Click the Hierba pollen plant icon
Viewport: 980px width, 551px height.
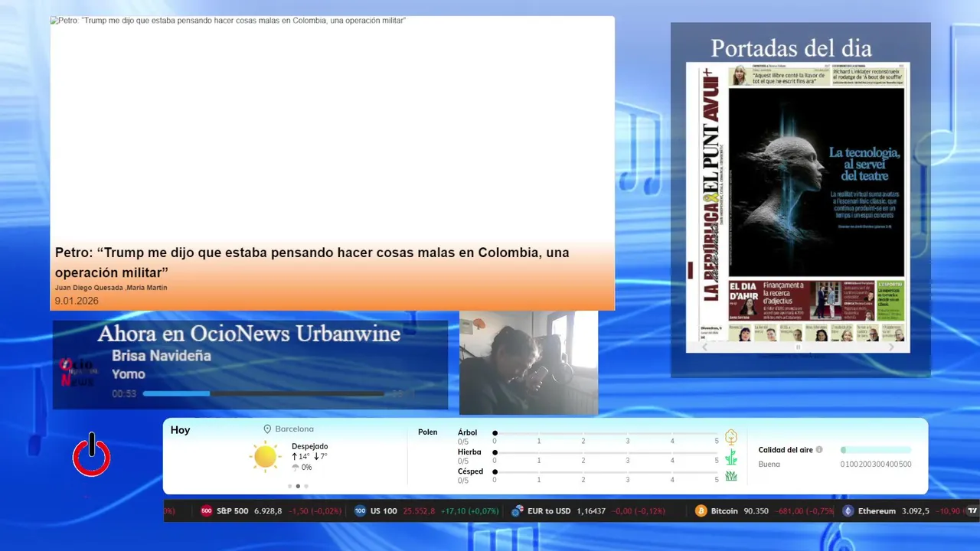731,457
